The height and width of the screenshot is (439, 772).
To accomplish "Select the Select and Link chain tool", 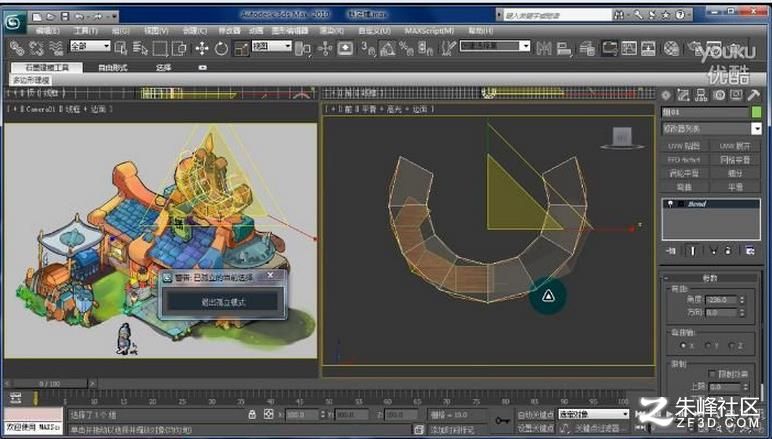I will (17, 48).
